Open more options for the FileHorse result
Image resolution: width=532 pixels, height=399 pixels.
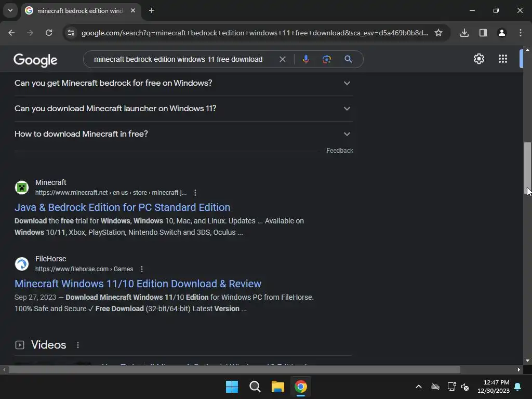(142, 269)
